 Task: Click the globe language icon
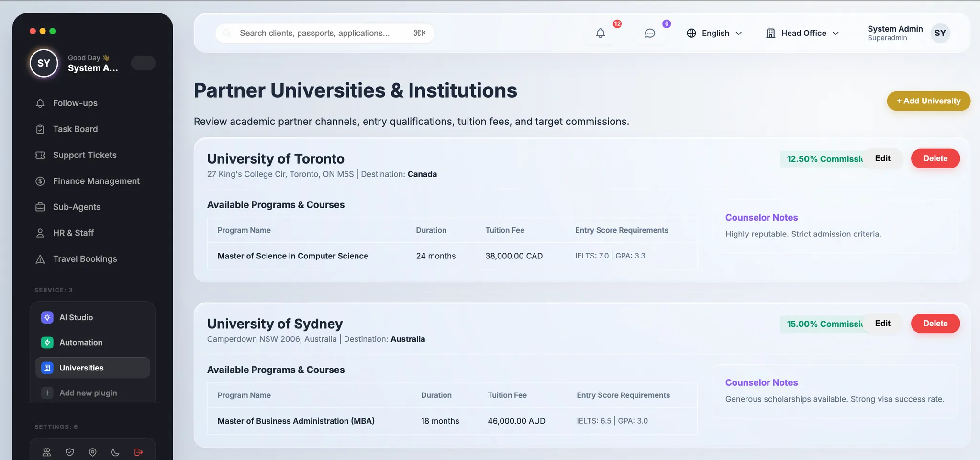(x=691, y=33)
